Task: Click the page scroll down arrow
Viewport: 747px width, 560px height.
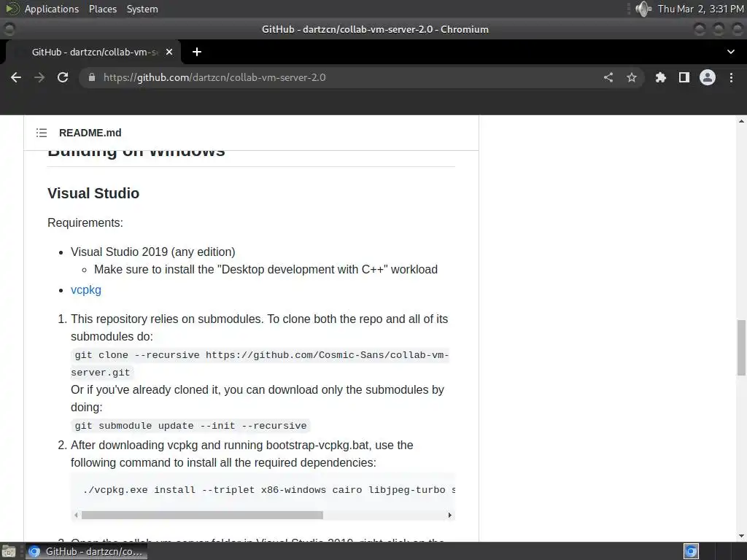Action: click(741, 536)
